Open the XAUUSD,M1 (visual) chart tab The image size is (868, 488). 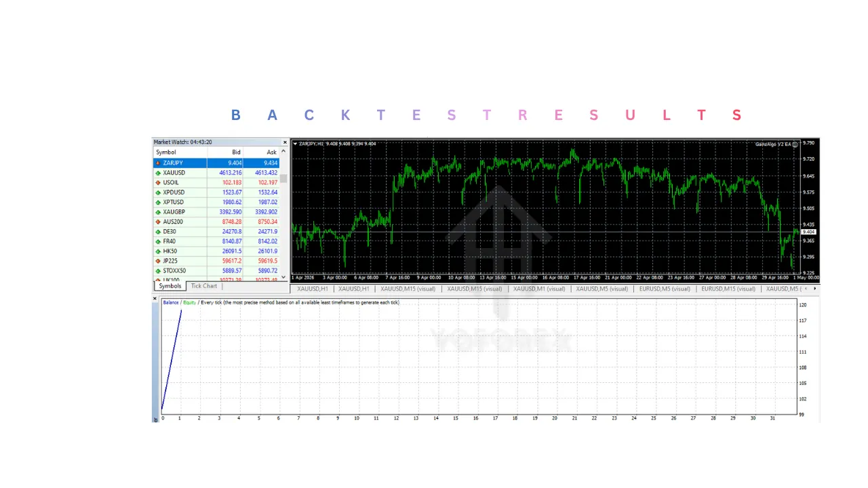tap(539, 289)
